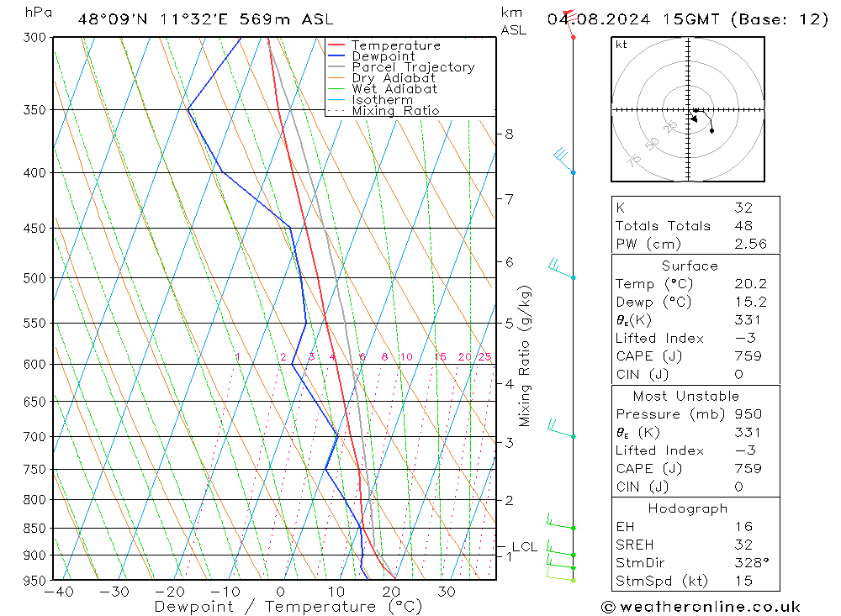This screenshot has height=616, width=841.
Task: Click the storm motion arrow in hodograph
Action: pos(692,116)
